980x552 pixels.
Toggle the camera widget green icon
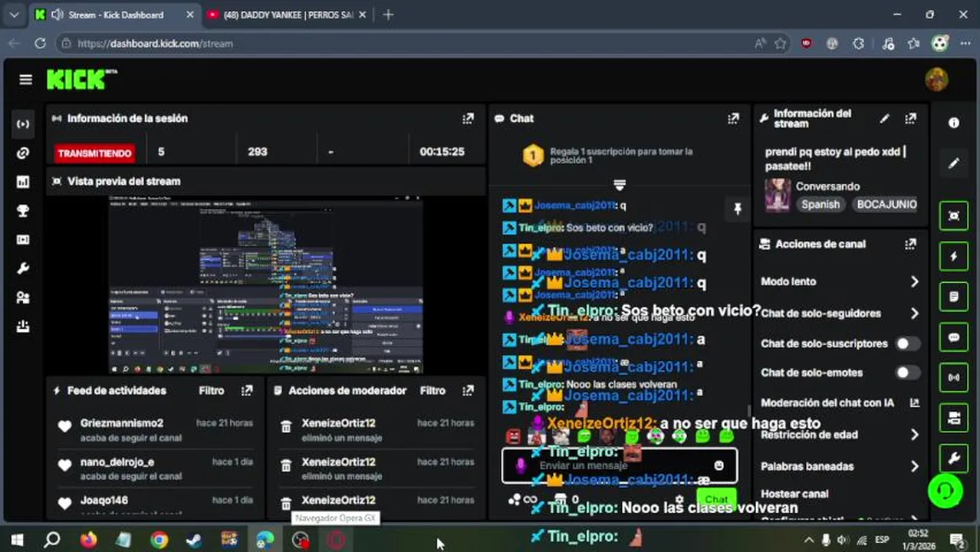click(954, 418)
